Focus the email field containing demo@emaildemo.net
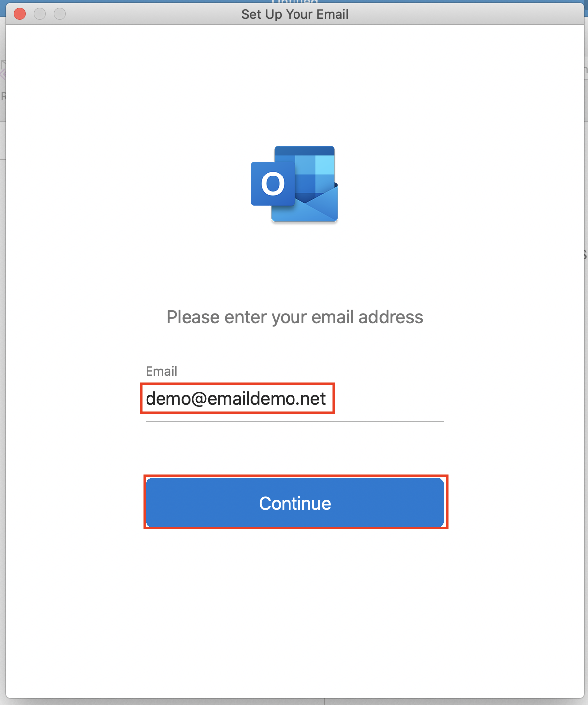 pos(295,399)
